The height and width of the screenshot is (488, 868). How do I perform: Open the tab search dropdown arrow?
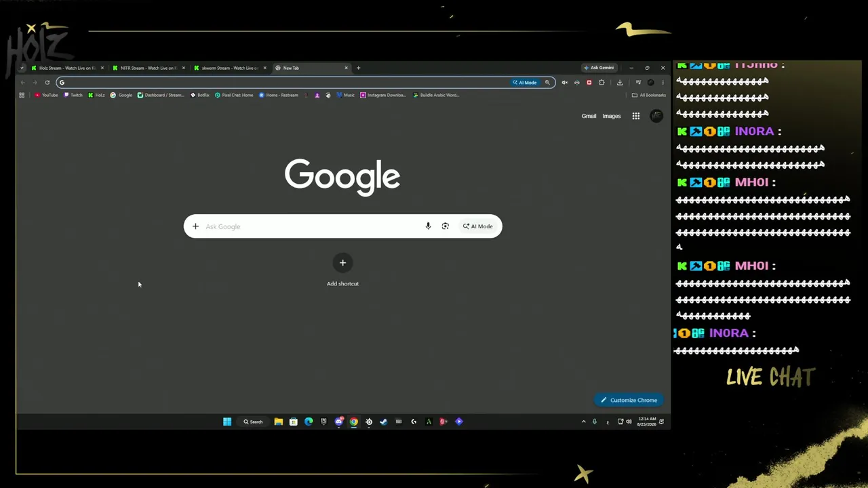pos(22,68)
